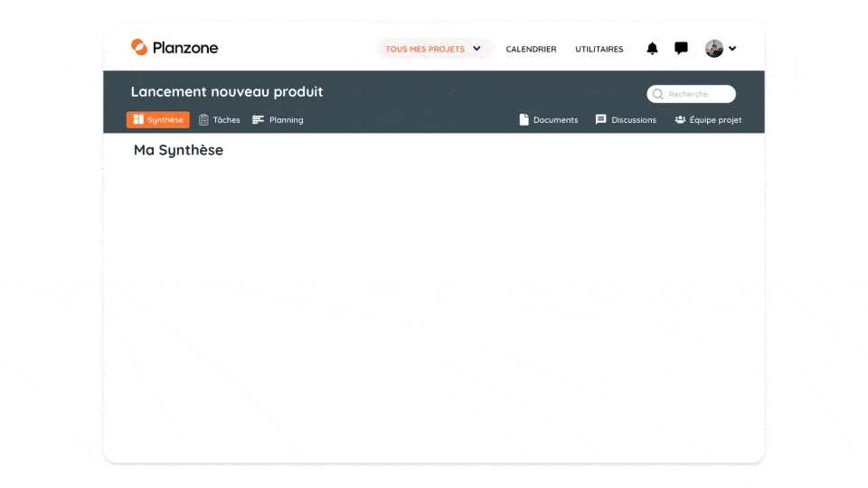This screenshot has width=868, height=488.
Task: Click the magnifier icon in search box
Action: [658, 94]
